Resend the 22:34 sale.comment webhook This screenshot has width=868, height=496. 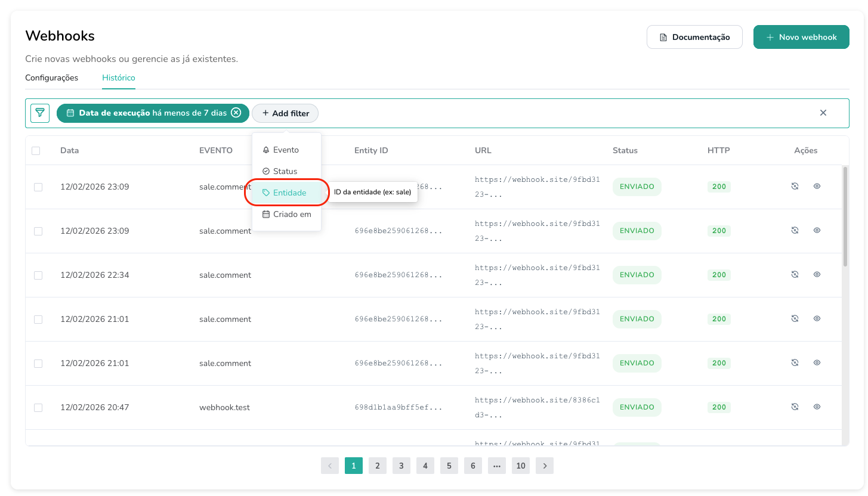coord(795,275)
